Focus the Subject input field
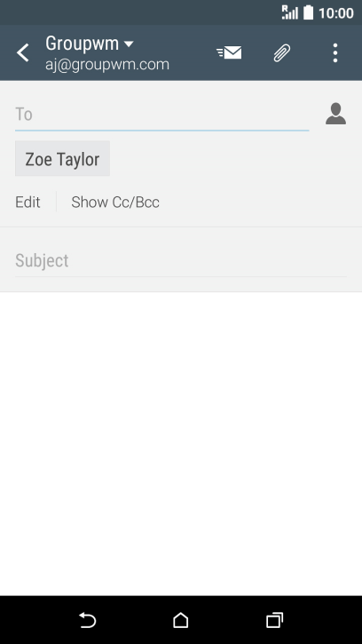 (181, 260)
